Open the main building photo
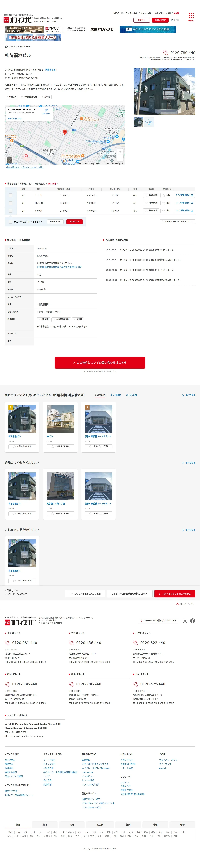The height and width of the screenshot is (868, 200). [x=164, y=91]
